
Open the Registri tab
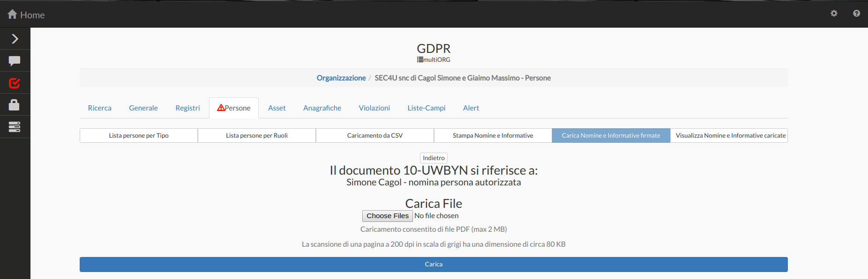(187, 108)
